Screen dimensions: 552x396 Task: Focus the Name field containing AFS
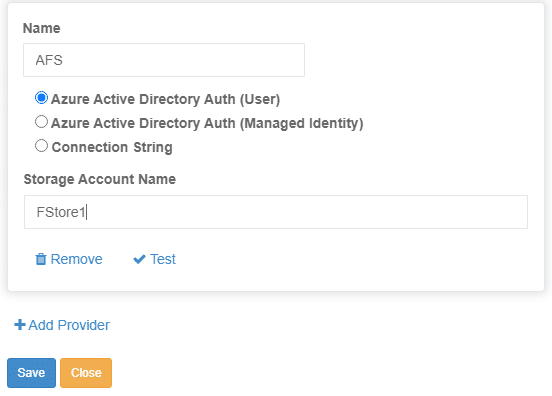pyautogui.click(x=164, y=60)
